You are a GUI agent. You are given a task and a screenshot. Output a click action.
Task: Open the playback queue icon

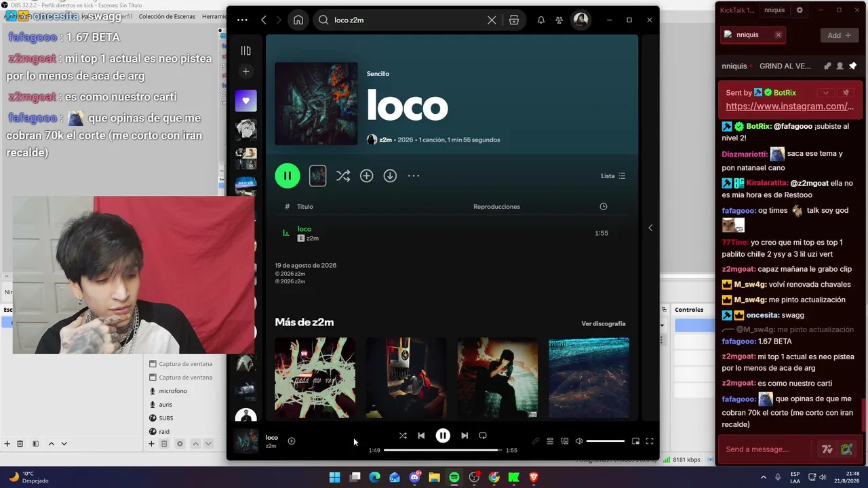pyautogui.click(x=550, y=441)
